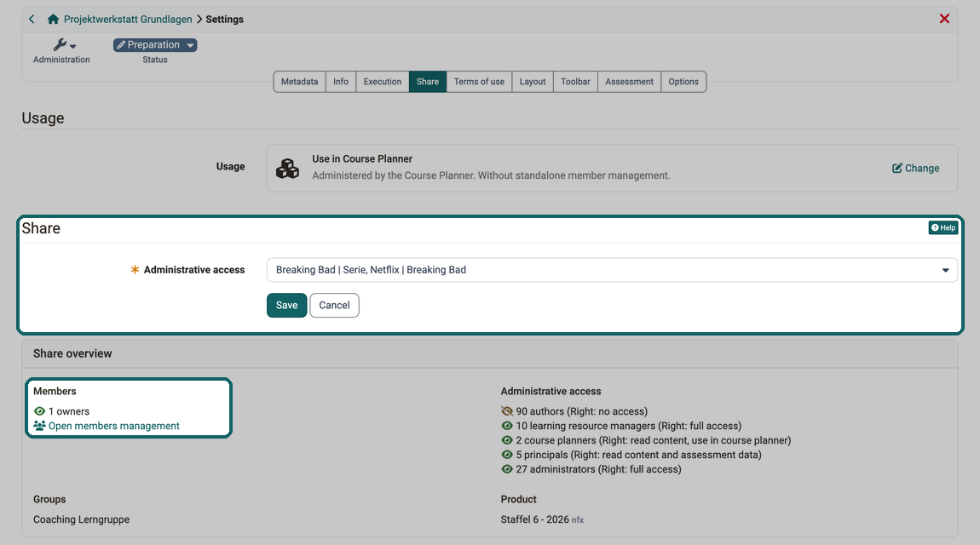Open Projektwerkstatt Grundlagen breadcrumb link
980x545 pixels.
[x=128, y=20]
